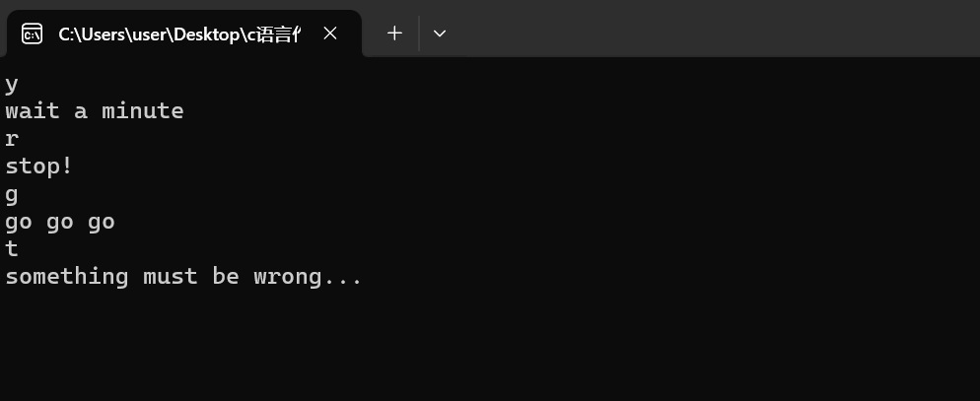This screenshot has width=980, height=401.
Task: Close the C:\Users\user\Desktop terminal tab
Action: pos(330,33)
